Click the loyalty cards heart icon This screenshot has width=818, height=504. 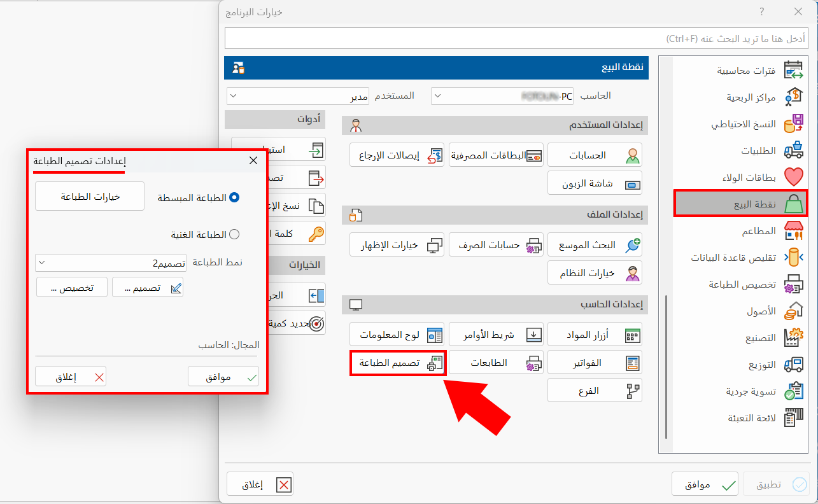click(793, 178)
